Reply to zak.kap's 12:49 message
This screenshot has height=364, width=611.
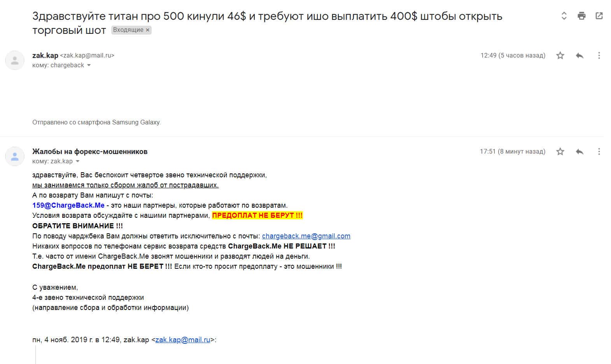(579, 56)
